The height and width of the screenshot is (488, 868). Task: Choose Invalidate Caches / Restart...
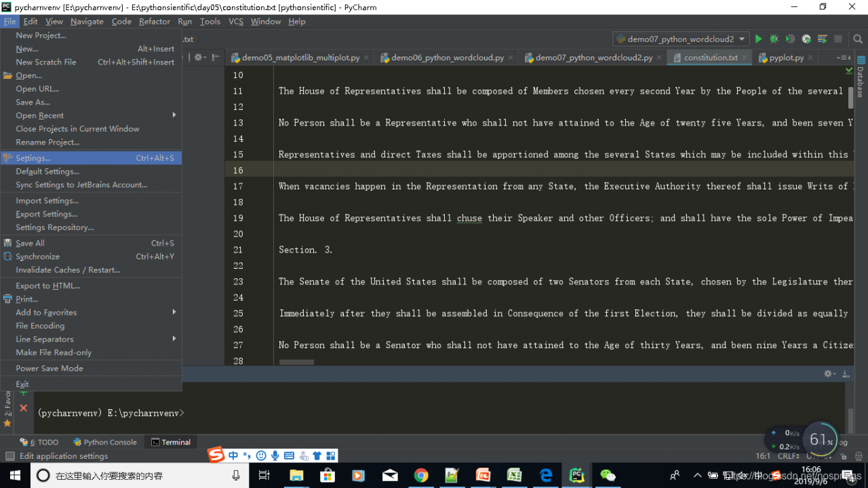click(91, 269)
